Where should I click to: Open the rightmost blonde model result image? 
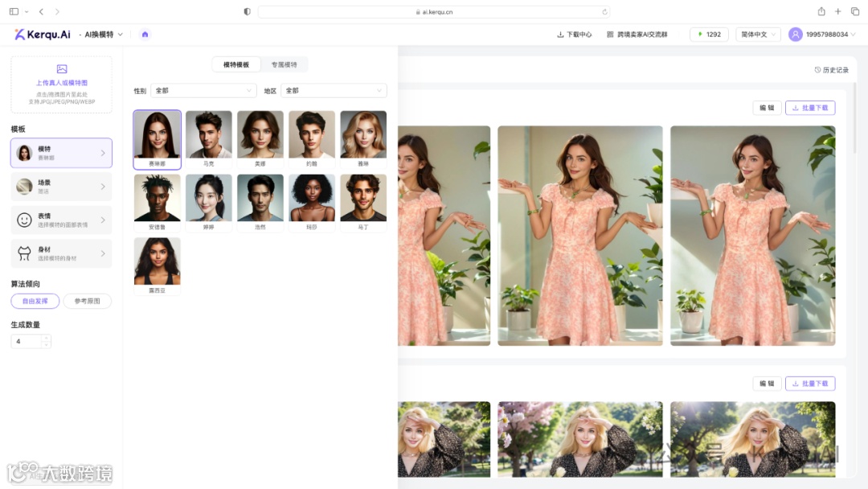click(753, 439)
